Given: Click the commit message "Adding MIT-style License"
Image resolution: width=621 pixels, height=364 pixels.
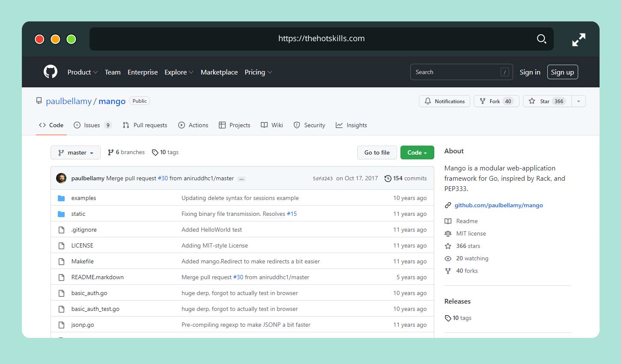Looking at the screenshot, I should coord(215,245).
